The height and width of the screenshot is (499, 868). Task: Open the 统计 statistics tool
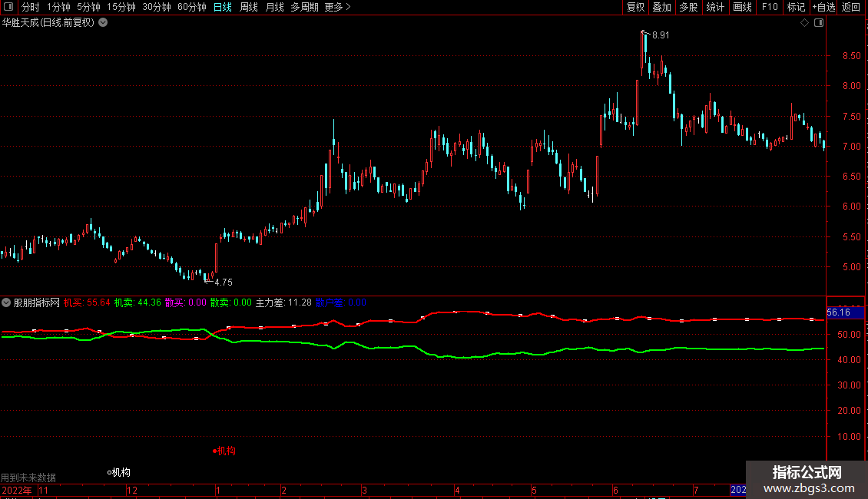(x=714, y=7)
